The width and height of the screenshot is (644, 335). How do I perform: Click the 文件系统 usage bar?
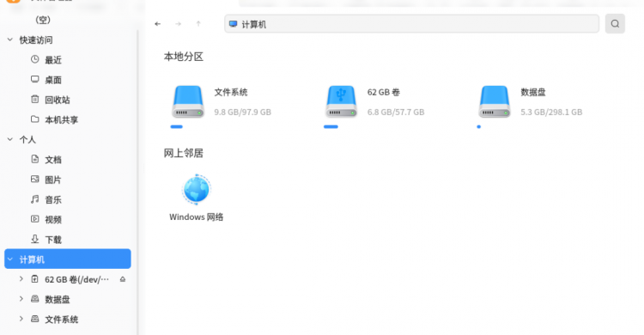(x=177, y=126)
